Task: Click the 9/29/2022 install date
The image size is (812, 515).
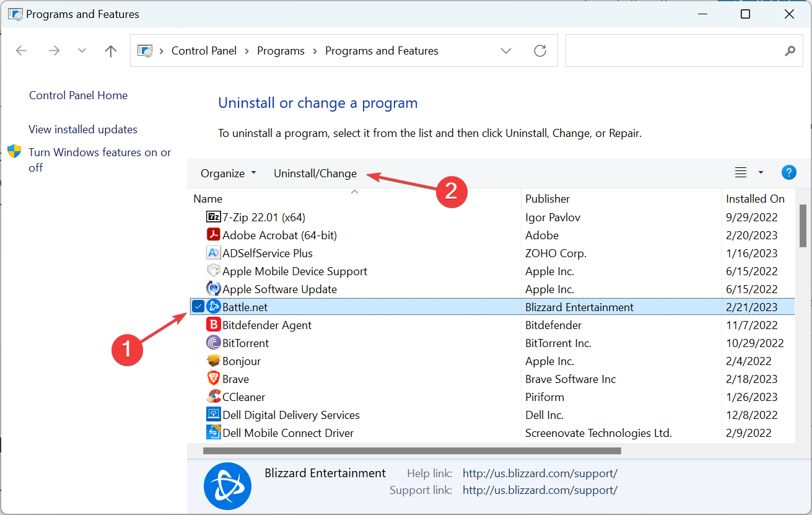Action: (x=752, y=217)
